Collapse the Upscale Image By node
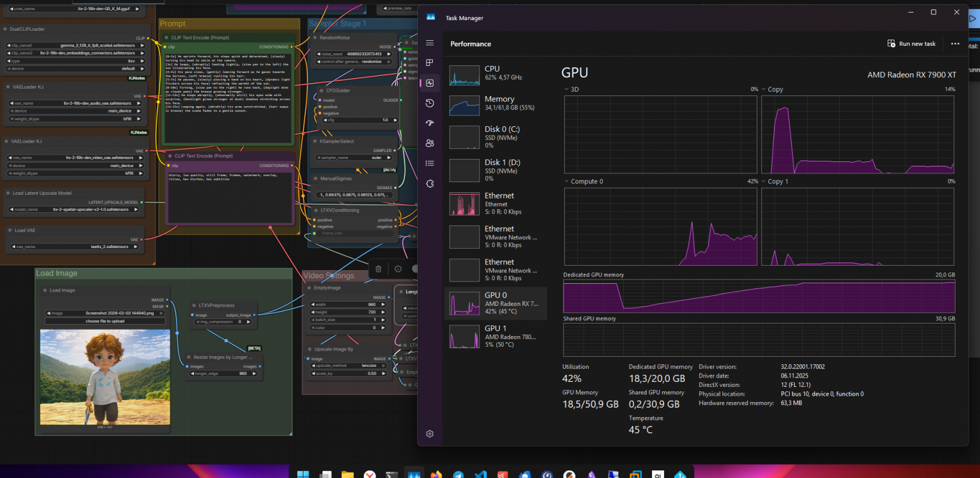The image size is (980, 478). [309, 349]
